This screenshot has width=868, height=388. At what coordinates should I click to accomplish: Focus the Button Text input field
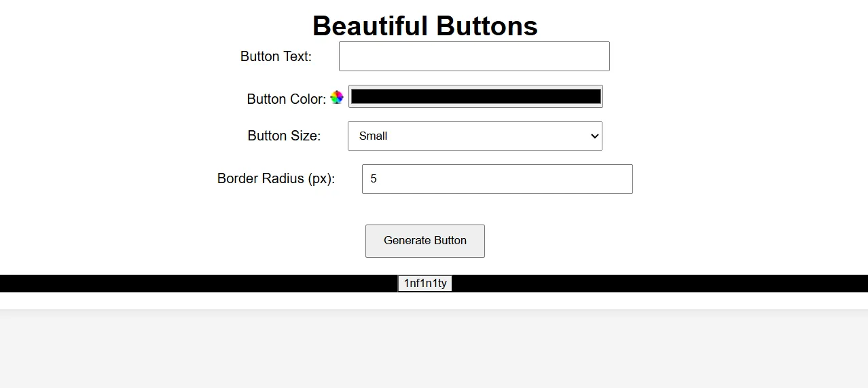tap(474, 56)
